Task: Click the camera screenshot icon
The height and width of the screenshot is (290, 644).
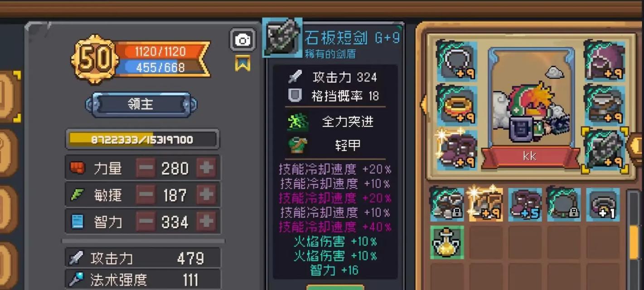Action: [x=242, y=40]
